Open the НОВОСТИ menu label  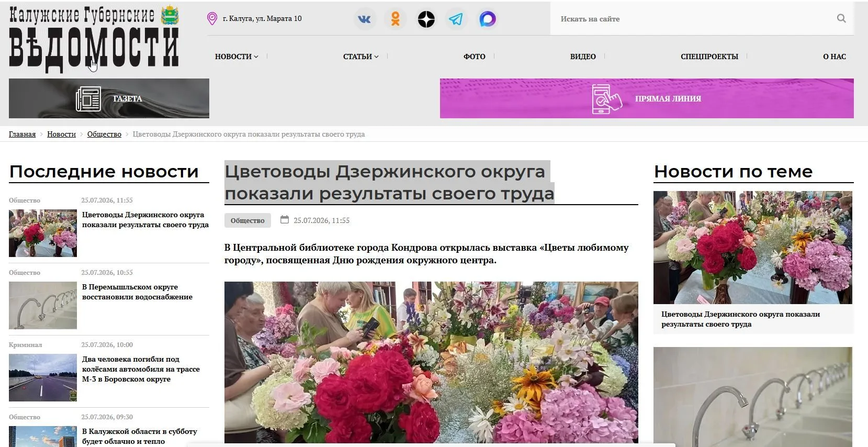point(233,57)
